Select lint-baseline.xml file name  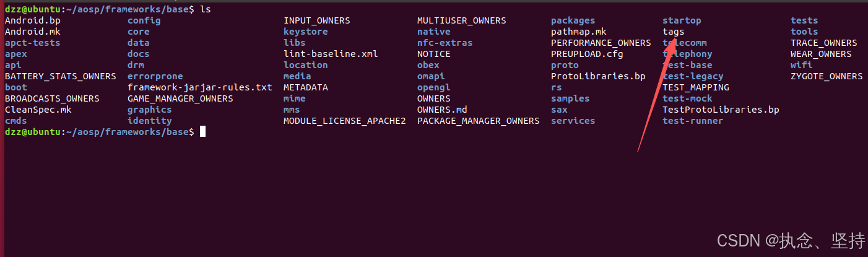click(331, 54)
